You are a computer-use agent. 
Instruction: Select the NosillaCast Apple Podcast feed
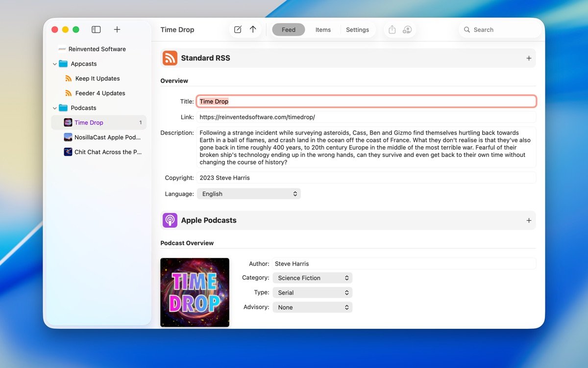click(98, 137)
